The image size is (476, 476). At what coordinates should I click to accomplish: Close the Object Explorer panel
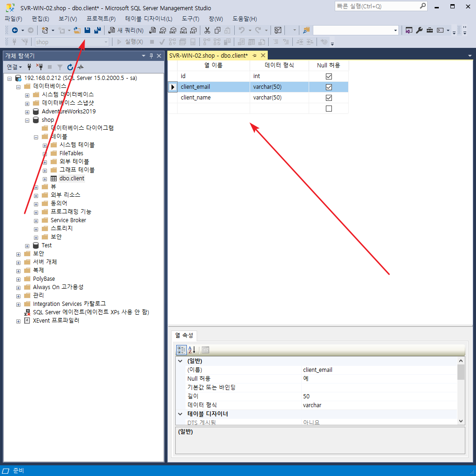coord(159,56)
